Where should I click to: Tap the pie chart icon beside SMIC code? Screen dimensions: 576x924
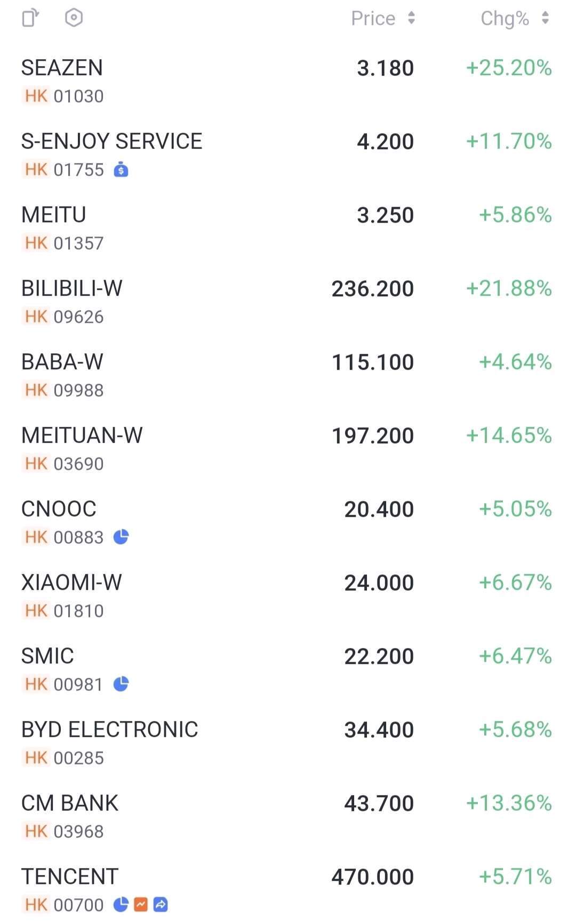point(121,684)
